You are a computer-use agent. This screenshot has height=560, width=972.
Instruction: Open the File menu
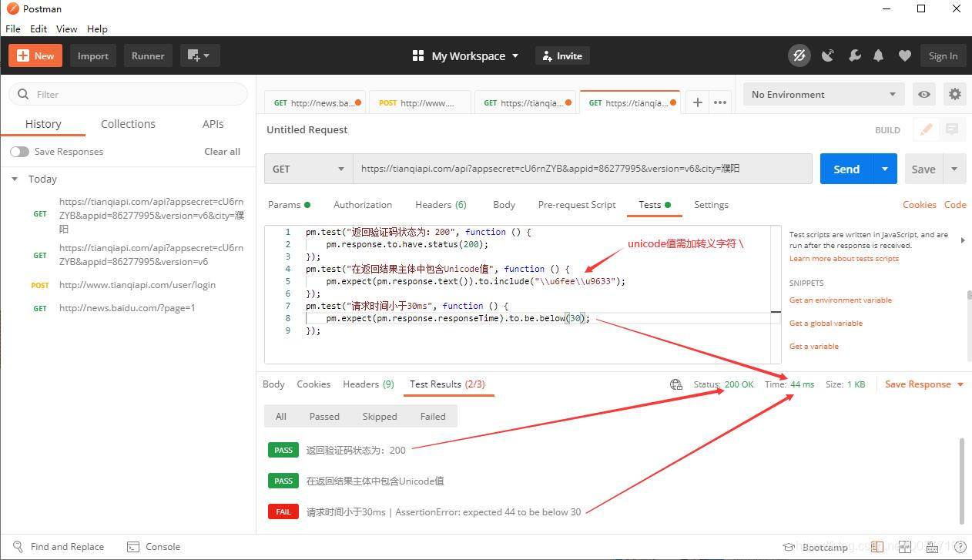(x=13, y=29)
